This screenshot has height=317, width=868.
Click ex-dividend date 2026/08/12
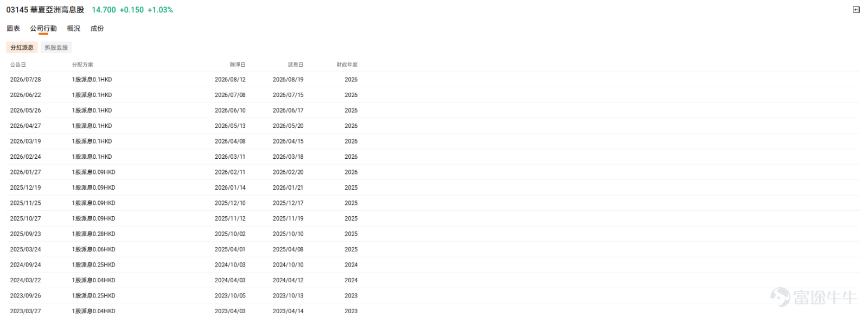click(230, 80)
